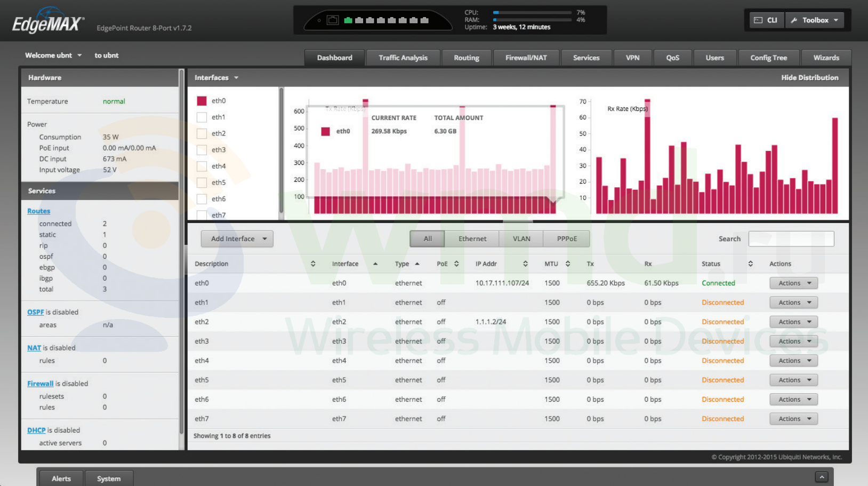Click the eth0 red legend swatch
This screenshot has height=486, width=868.
tap(325, 131)
